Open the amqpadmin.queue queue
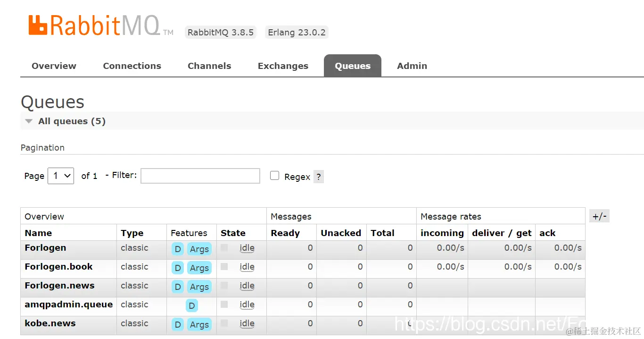644x339 pixels. click(x=69, y=305)
